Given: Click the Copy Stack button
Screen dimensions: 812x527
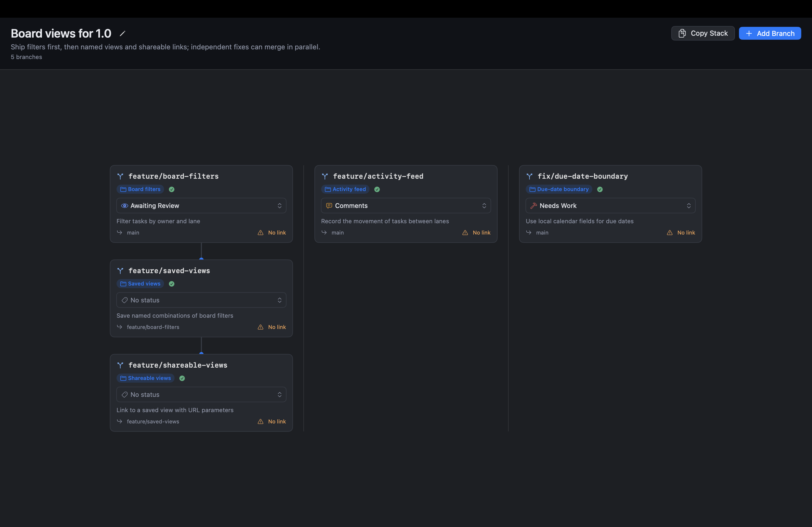Looking at the screenshot, I should [702, 33].
